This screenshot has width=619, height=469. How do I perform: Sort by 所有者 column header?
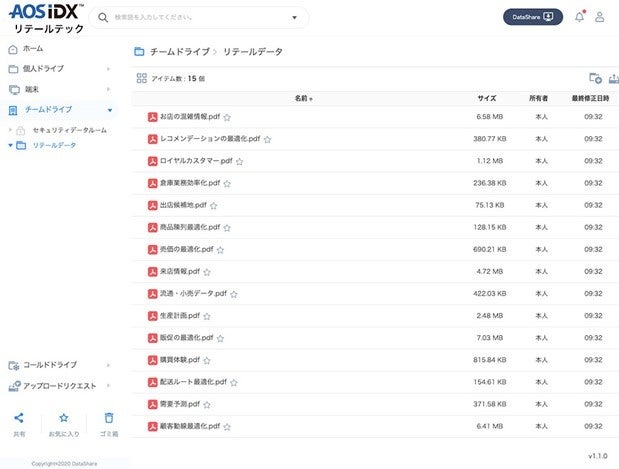pos(538,98)
